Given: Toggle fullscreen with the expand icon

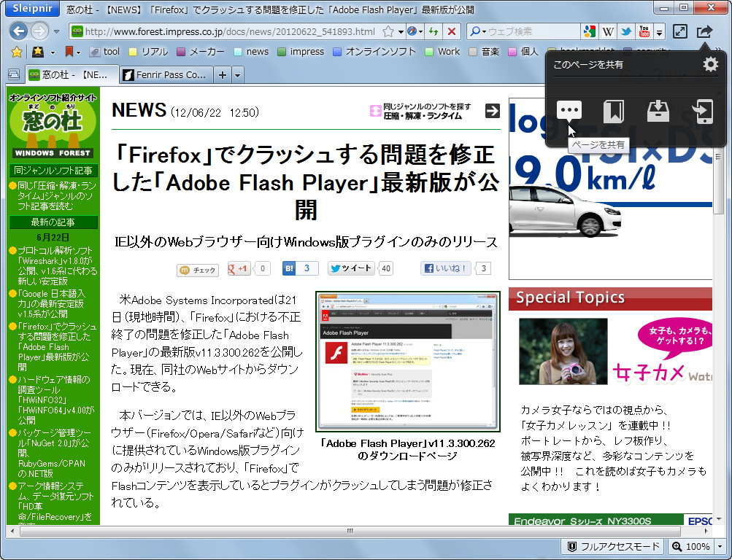Looking at the screenshot, I should 680,32.
